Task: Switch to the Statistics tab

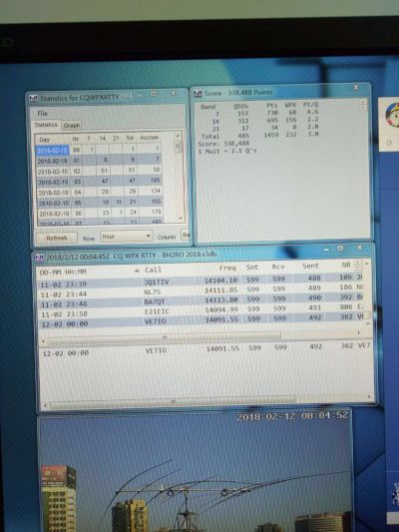Action: click(46, 125)
